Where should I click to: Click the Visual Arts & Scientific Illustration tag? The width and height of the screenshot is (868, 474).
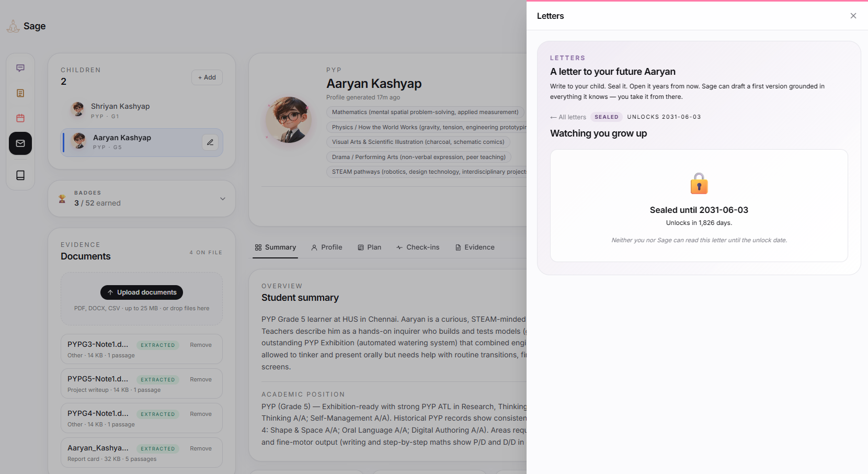point(418,142)
